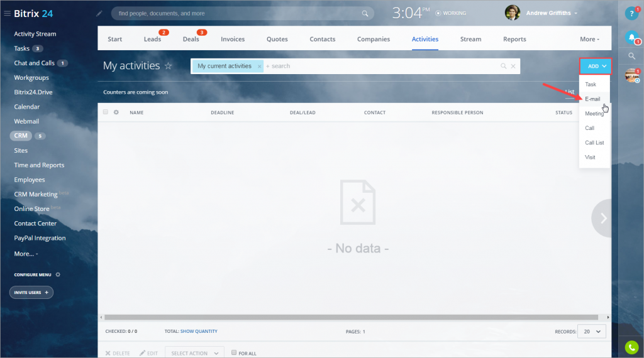Click the Bitrix 24 logo
644x358 pixels.
pyautogui.click(x=33, y=14)
